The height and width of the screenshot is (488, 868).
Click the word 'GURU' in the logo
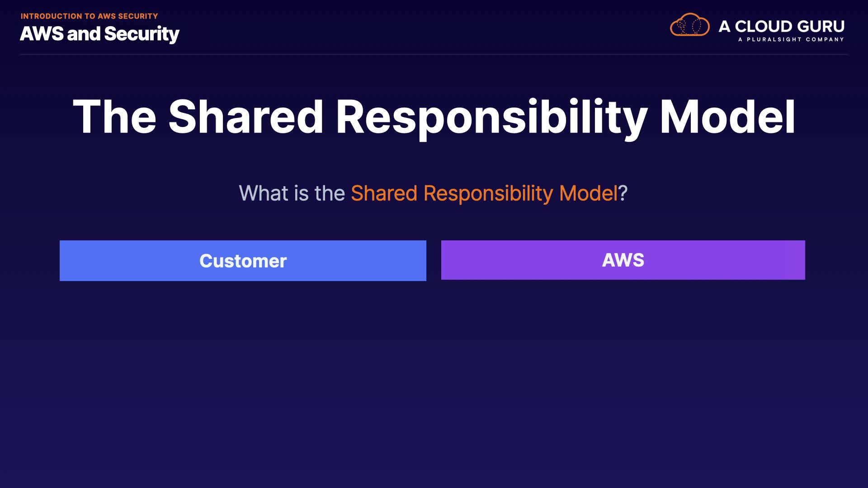pos(821,26)
